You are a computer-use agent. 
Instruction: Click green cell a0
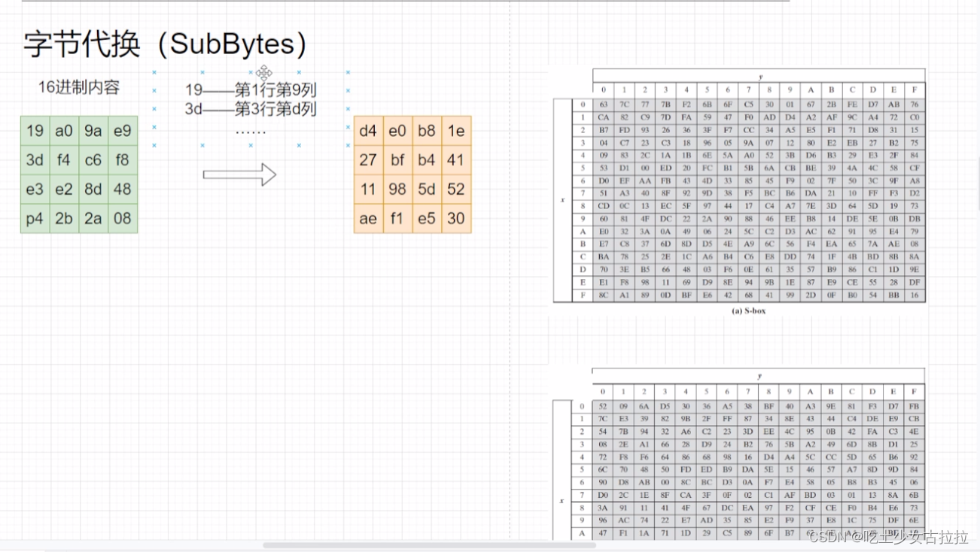pos(64,131)
